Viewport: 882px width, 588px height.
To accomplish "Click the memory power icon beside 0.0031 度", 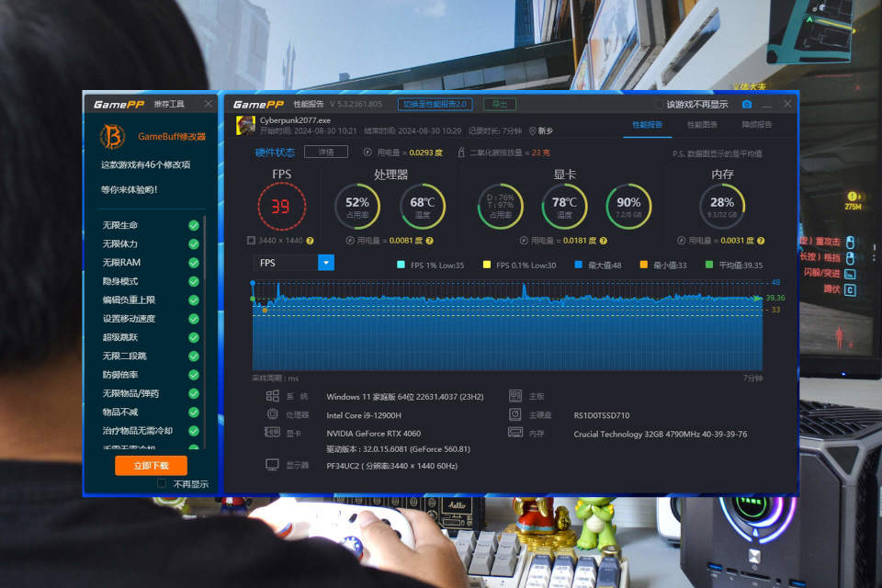I will coord(681,241).
